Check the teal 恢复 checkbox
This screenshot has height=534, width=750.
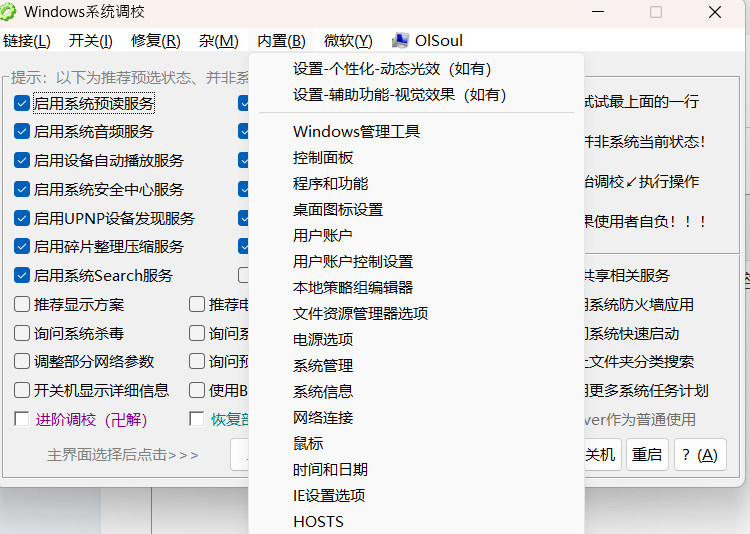(x=197, y=419)
